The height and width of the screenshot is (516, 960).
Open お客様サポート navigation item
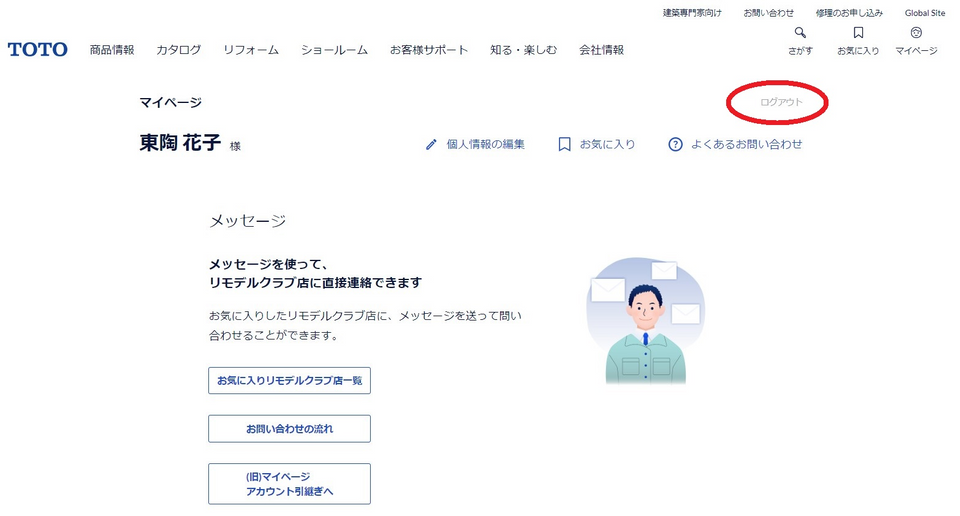tap(429, 50)
